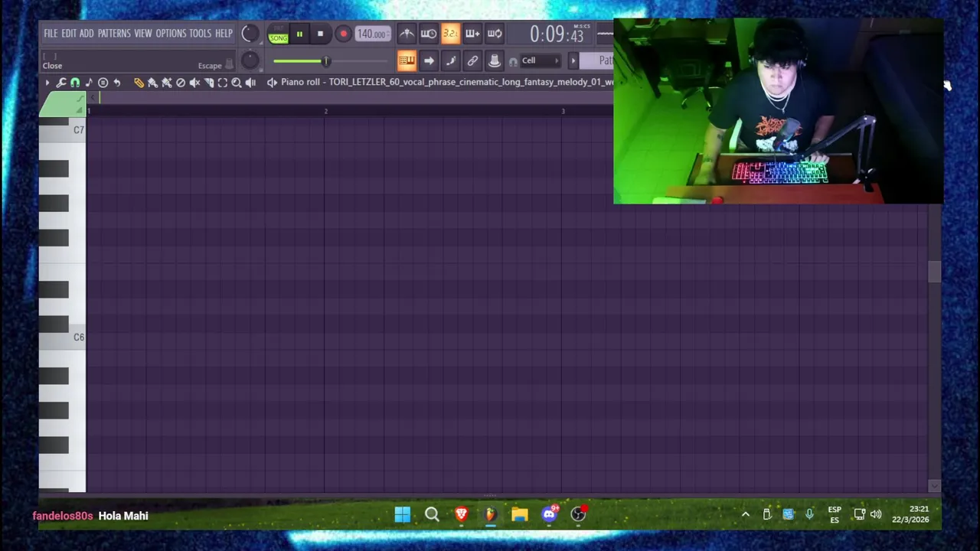Select the Delete tool
Screen dimensions: 980x551
181,83
